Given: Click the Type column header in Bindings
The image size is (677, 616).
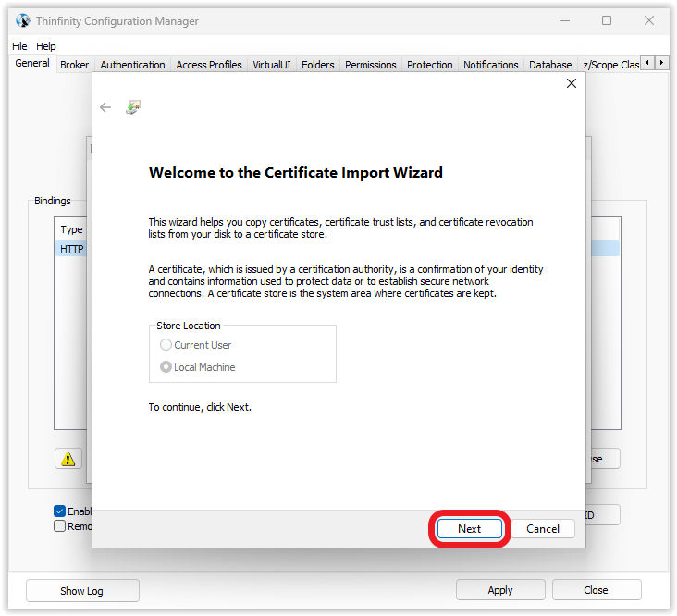Looking at the screenshot, I should [71, 229].
